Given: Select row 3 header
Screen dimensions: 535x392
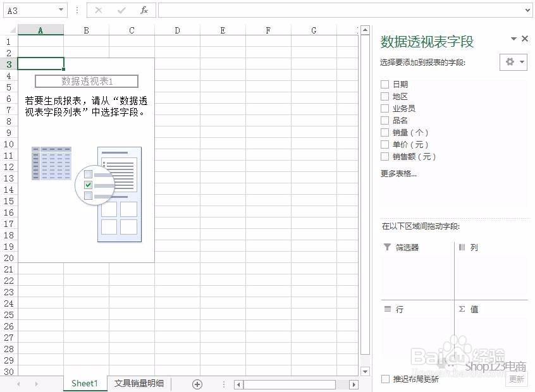Looking at the screenshot, I should [8, 64].
